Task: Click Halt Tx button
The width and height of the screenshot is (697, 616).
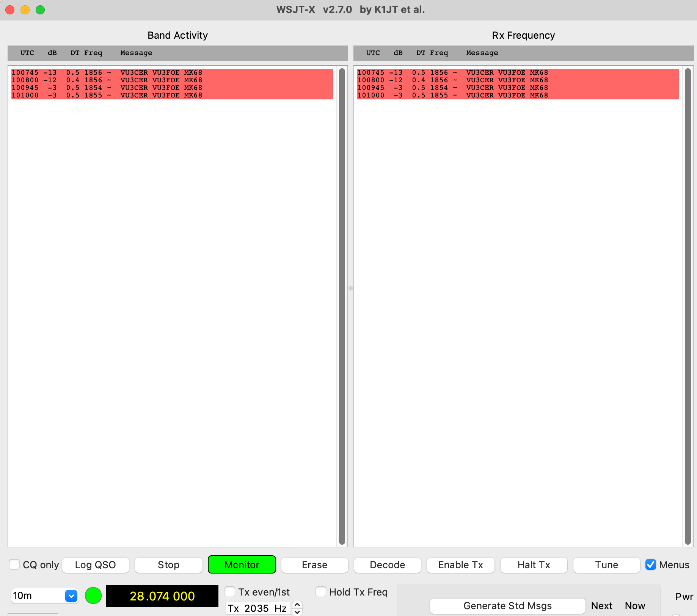Action: tap(534, 565)
